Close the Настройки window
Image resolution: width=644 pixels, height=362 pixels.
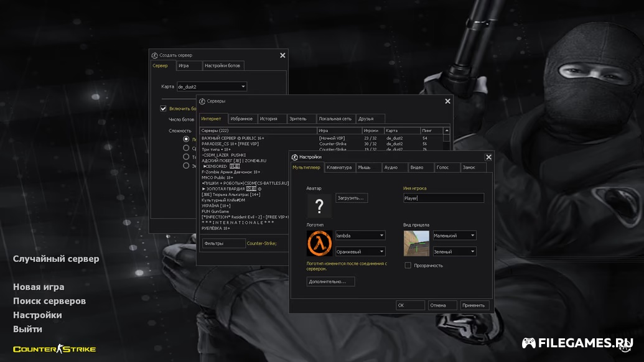coord(488,157)
